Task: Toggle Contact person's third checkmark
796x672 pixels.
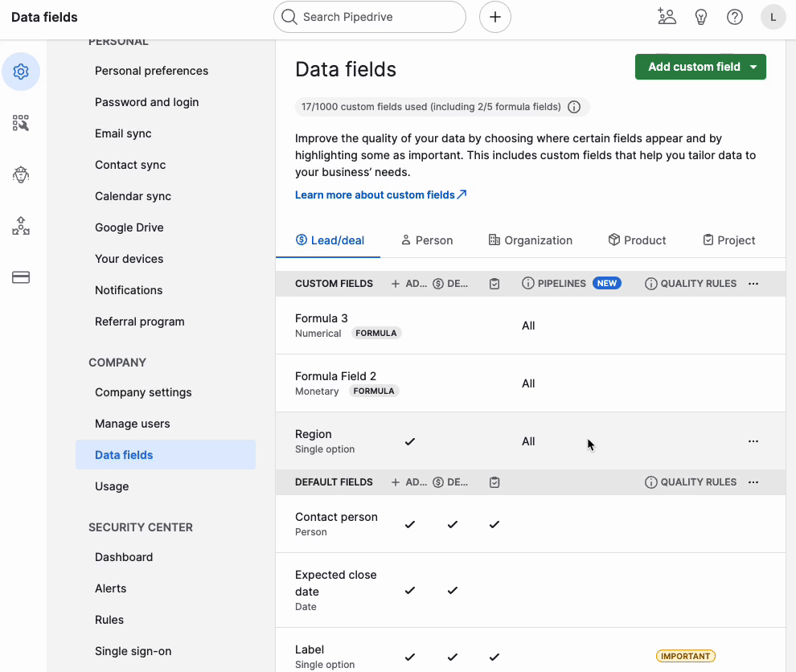Action: point(494,524)
